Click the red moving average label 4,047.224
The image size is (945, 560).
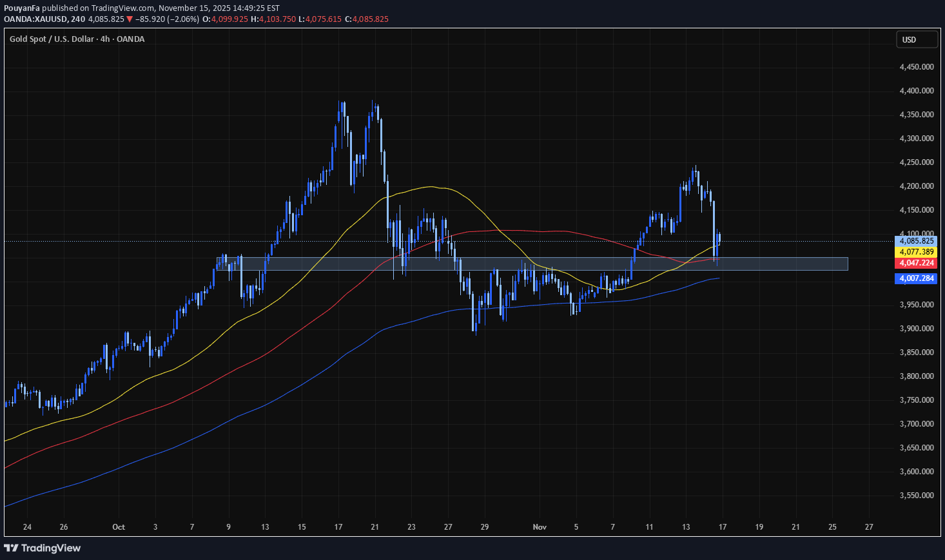point(916,263)
